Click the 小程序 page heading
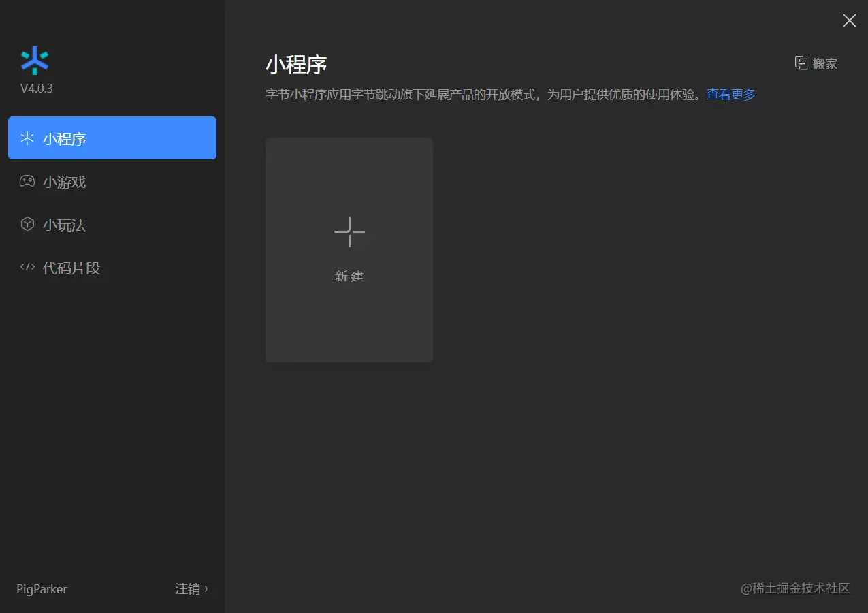The image size is (868, 613). coord(296,65)
